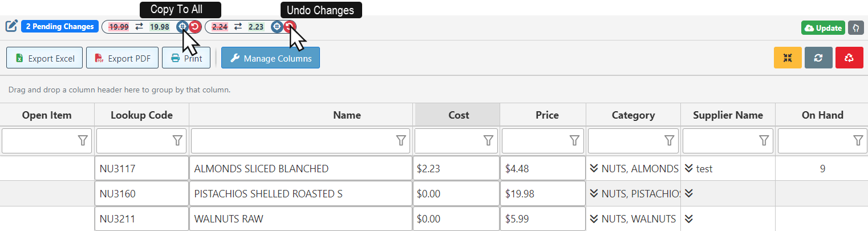This screenshot has width=868, height=231.
Task: Open the filter icon in the Name column
Action: pos(401,140)
